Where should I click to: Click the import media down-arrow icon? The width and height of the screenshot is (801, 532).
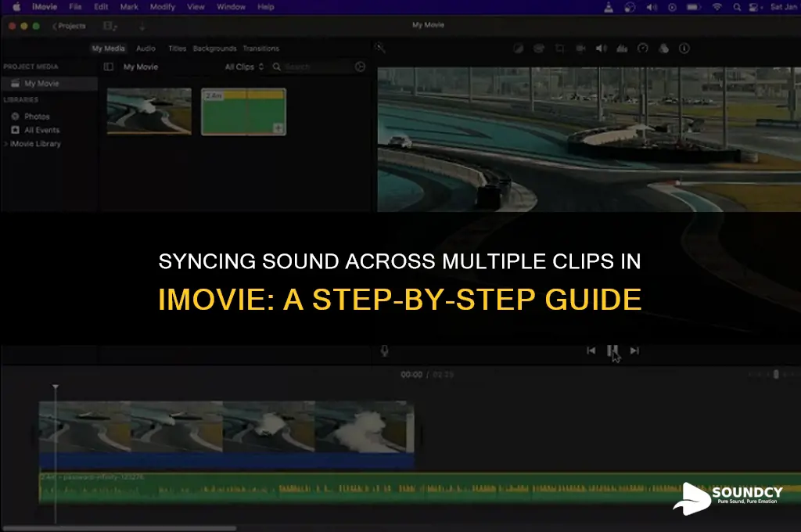[142, 26]
